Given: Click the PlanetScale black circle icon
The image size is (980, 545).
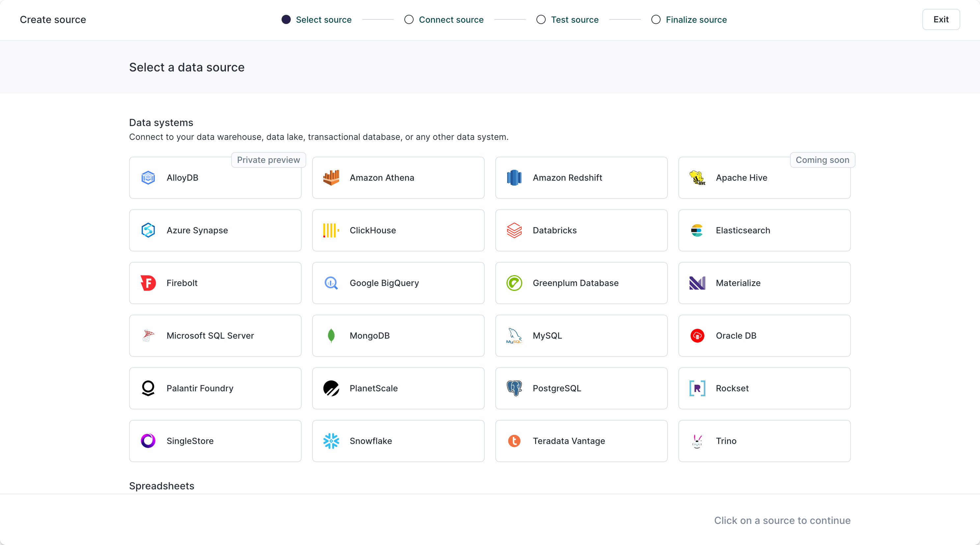Looking at the screenshot, I should (x=331, y=388).
